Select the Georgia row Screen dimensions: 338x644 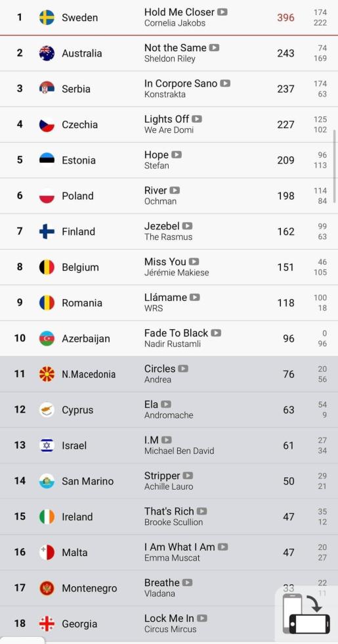tap(169, 624)
